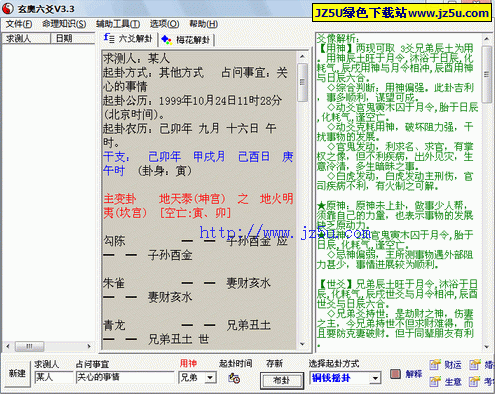This screenshot has height=394, width=495.
Task: Click the 财运 icon
Action: (x=435, y=365)
